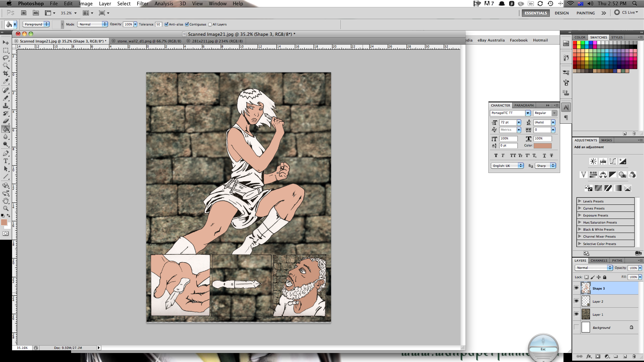Select the Eraser tool

tap(6, 121)
